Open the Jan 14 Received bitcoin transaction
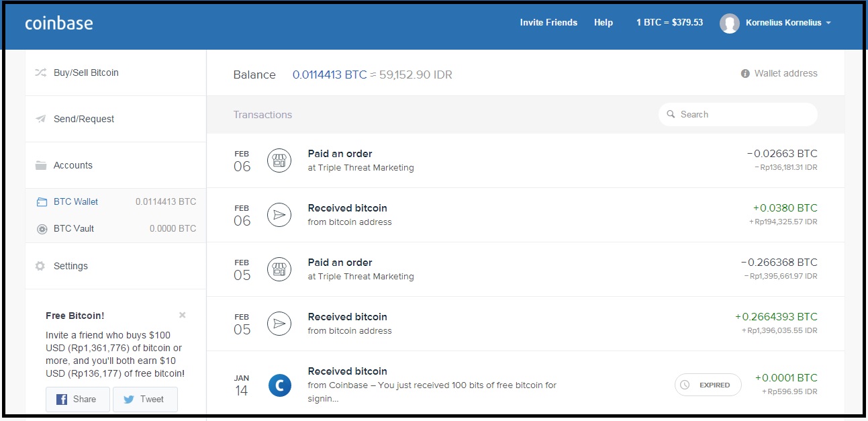 (x=525, y=383)
